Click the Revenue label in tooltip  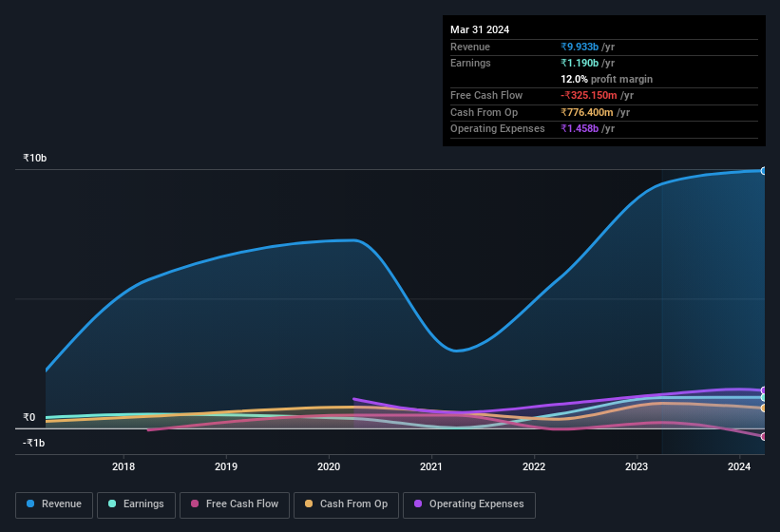[x=470, y=47]
